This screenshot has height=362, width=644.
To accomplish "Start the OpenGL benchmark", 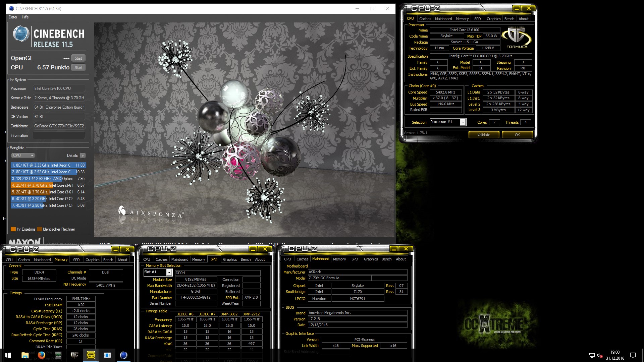I will [78, 58].
